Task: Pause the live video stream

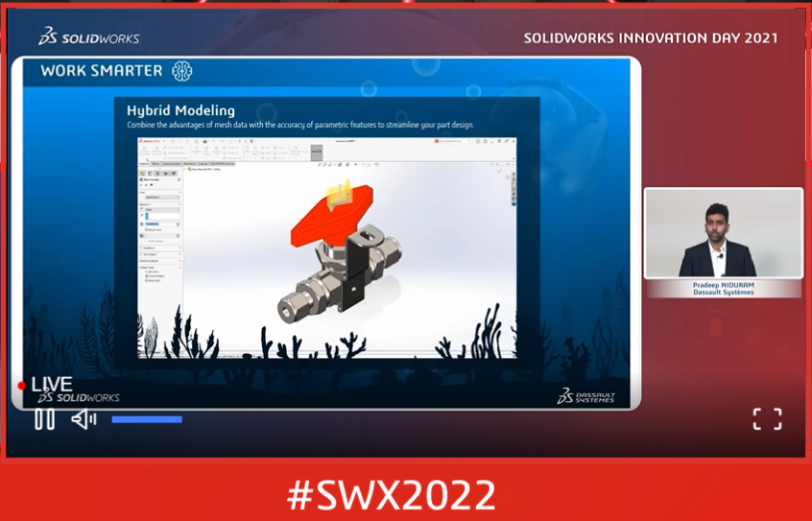Action: (44, 419)
